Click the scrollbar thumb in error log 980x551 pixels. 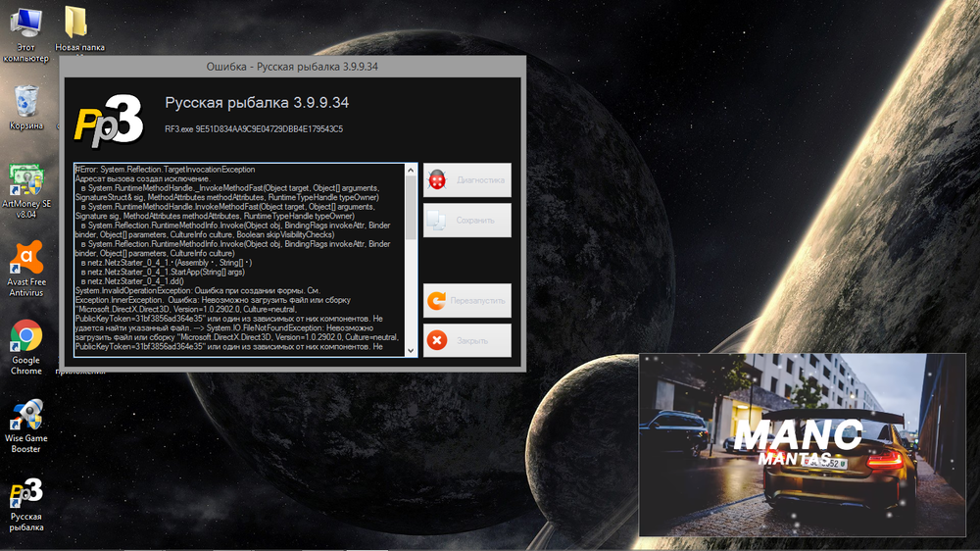tap(412, 210)
